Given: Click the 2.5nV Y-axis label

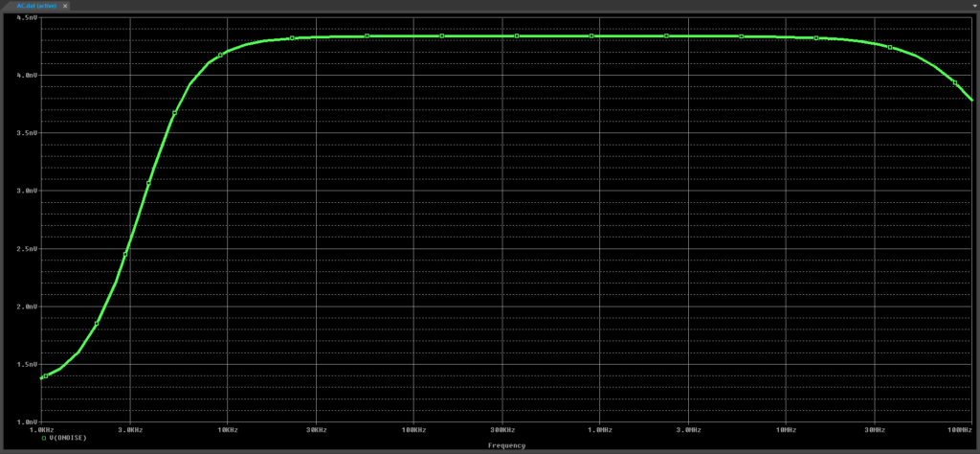Looking at the screenshot, I should point(27,249).
